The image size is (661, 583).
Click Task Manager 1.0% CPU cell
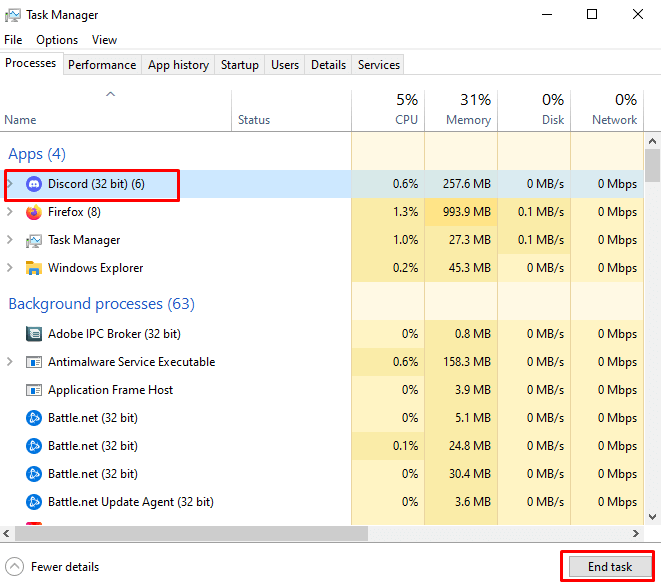pyautogui.click(x=388, y=240)
